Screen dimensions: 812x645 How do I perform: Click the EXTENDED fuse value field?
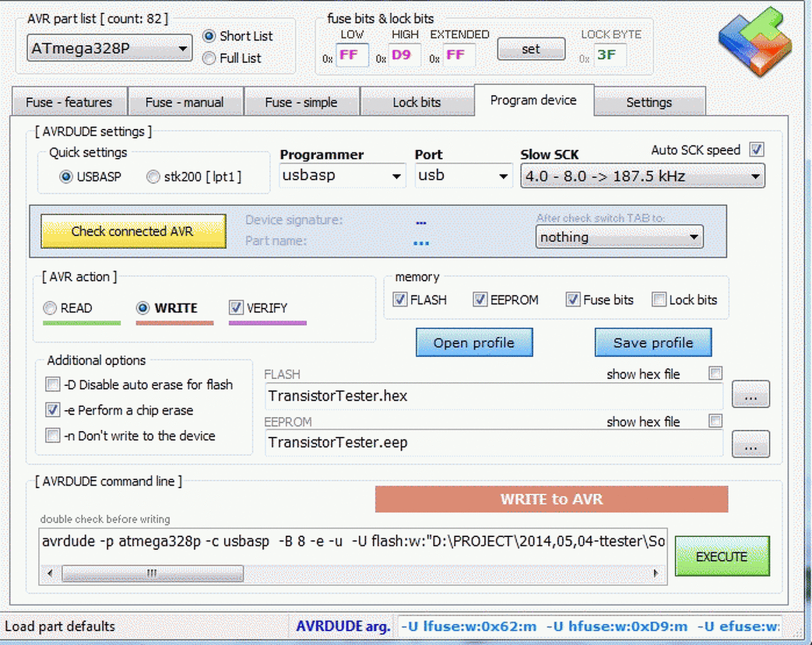click(x=458, y=55)
